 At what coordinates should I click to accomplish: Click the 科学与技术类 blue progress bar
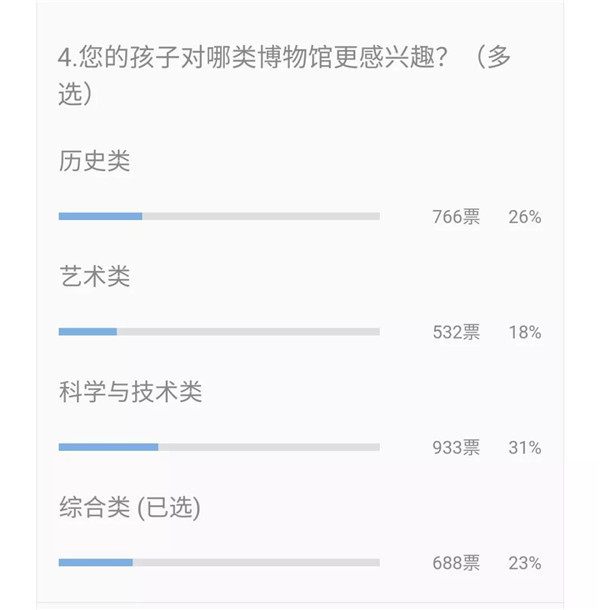[x=109, y=447]
